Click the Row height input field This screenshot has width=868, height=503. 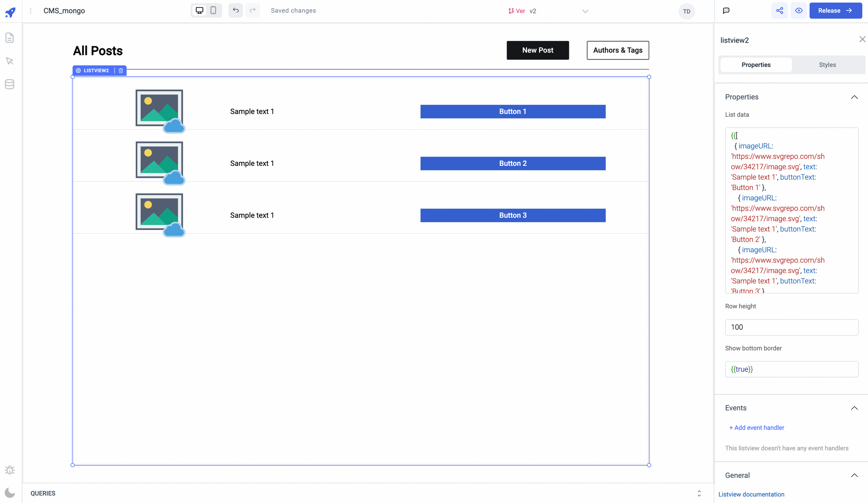point(791,327)
